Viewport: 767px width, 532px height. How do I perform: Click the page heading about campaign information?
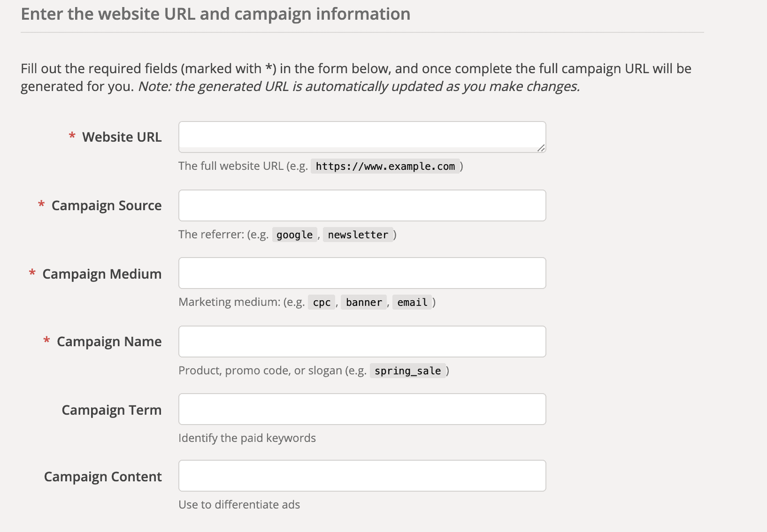[215, 14]
